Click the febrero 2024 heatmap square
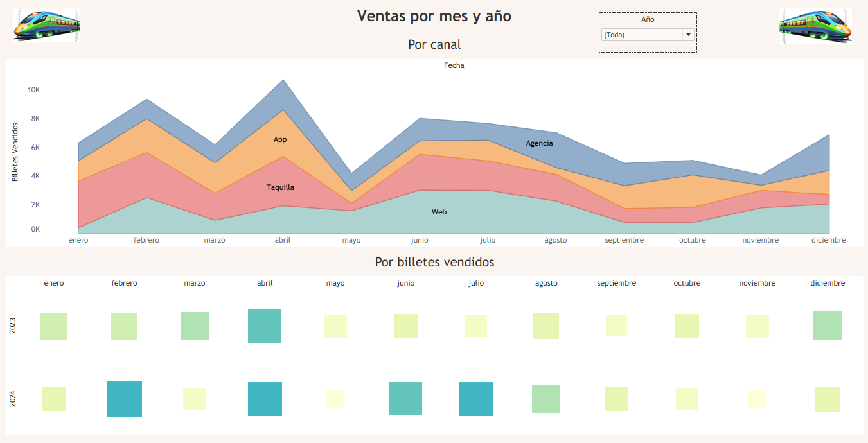 124,399
